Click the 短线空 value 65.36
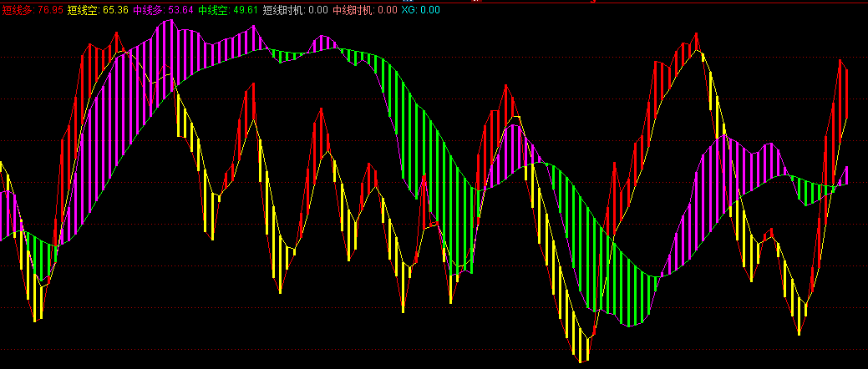 (x=115, y=10)
